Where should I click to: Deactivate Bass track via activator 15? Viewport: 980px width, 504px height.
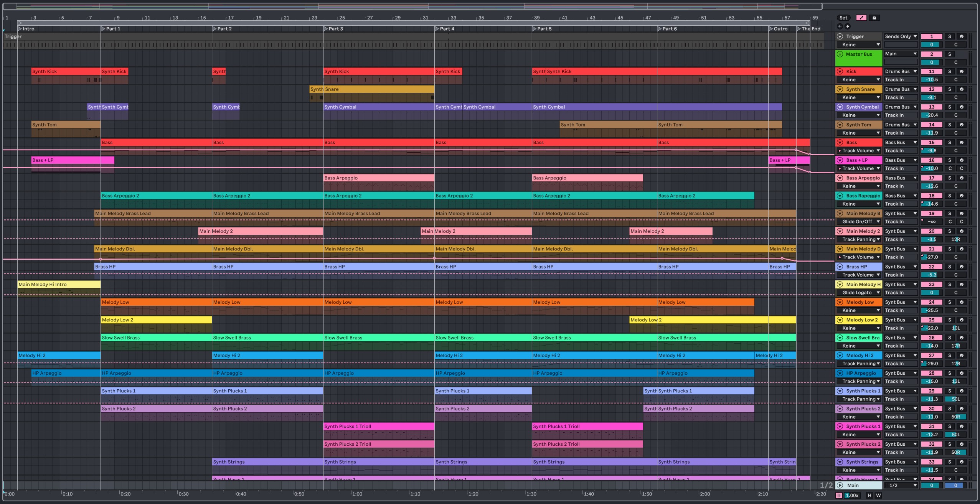coord(931,143)
